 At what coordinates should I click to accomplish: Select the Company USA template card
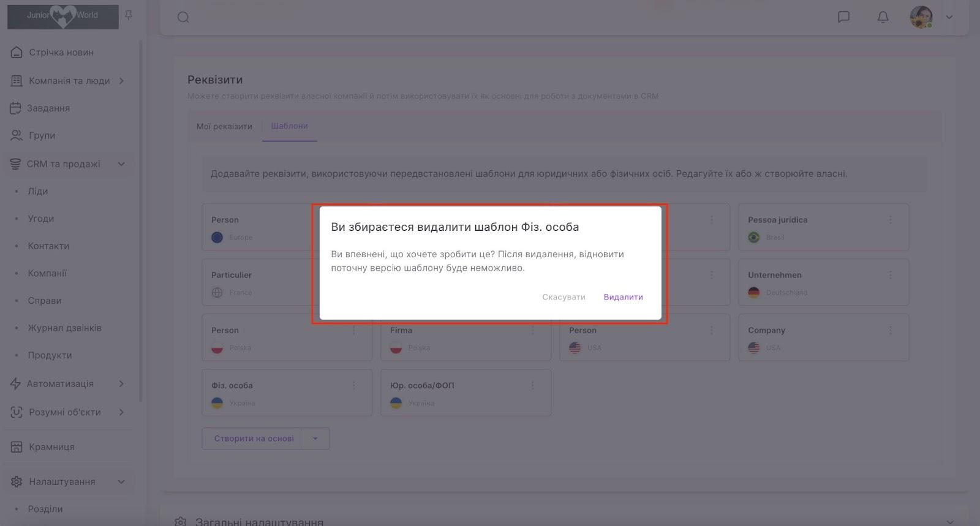pyautogui.click(x=824, y=337)
